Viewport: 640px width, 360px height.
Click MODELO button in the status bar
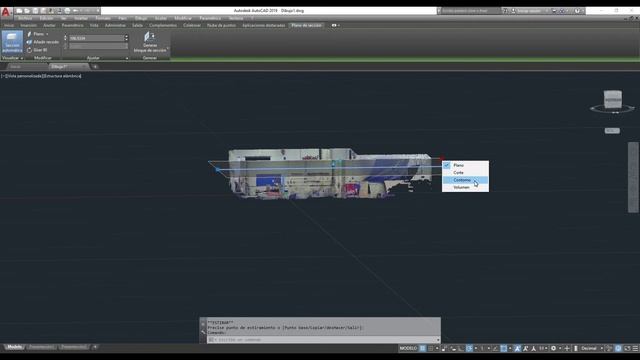point(408,348)
